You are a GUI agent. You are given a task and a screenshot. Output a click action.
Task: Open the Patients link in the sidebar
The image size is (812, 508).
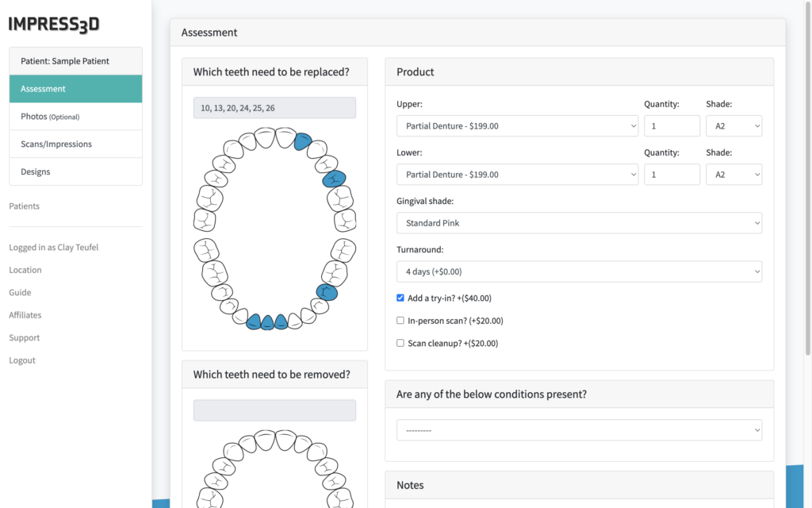(25, 206)
